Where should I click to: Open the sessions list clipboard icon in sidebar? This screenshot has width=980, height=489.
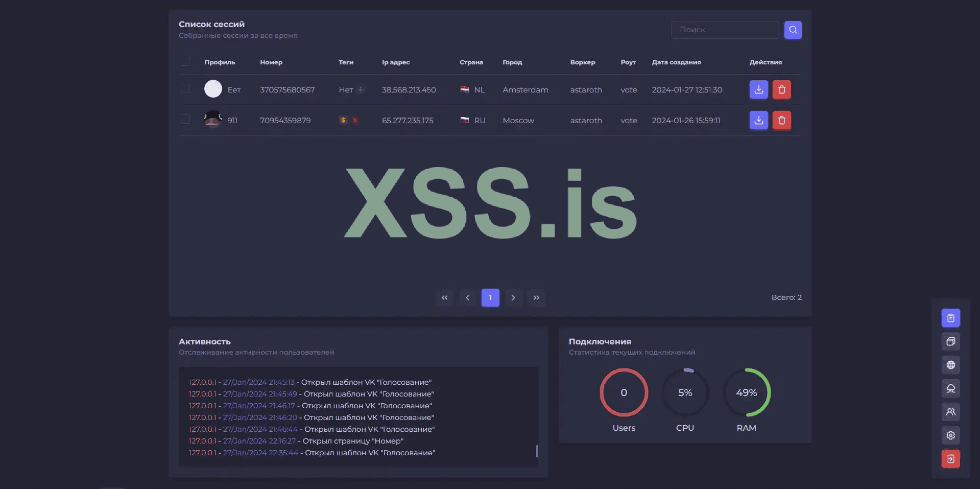(x=950, y=318)
